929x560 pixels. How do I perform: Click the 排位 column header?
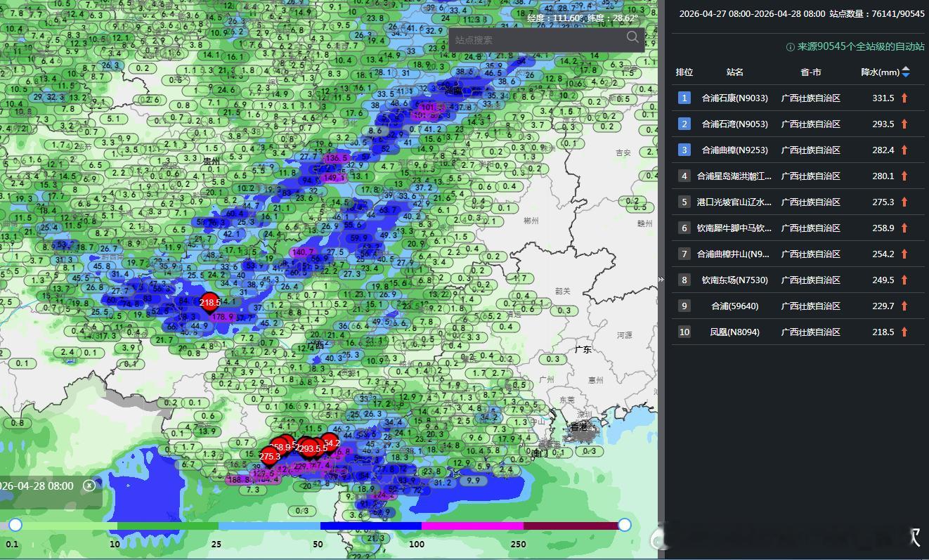684,72
